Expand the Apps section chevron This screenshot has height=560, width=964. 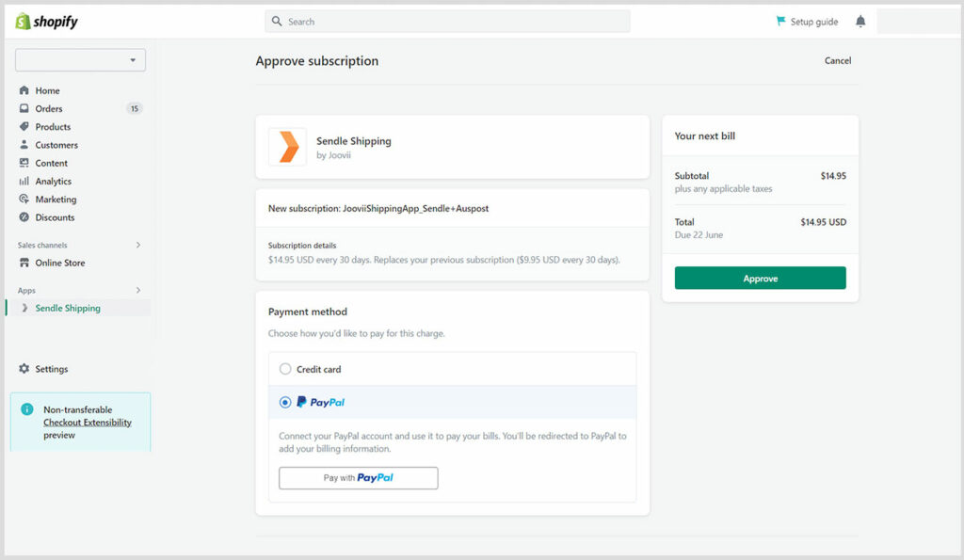click(138, 290)
